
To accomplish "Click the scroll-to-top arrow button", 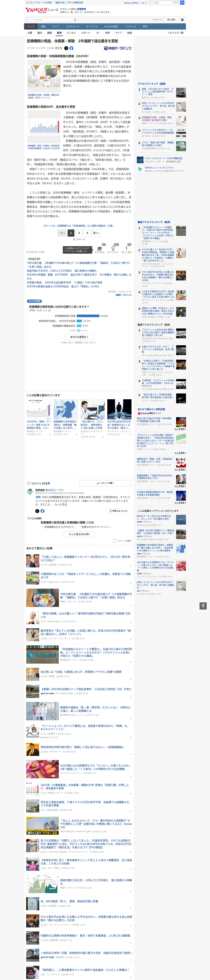I will click(x=203, y=606).
